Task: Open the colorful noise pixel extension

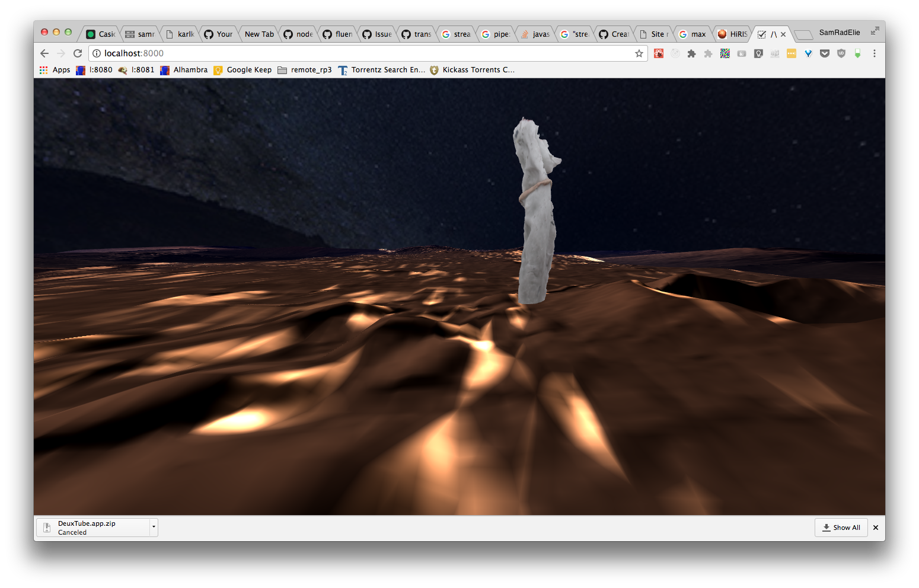Action: point(725,53)
